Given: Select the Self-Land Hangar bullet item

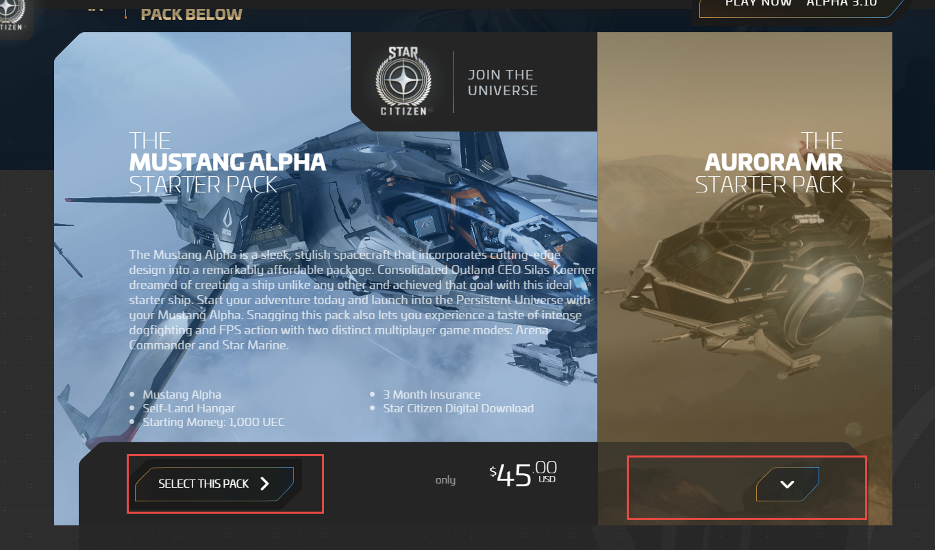Looking at the screenshot, I should [189, 408].
